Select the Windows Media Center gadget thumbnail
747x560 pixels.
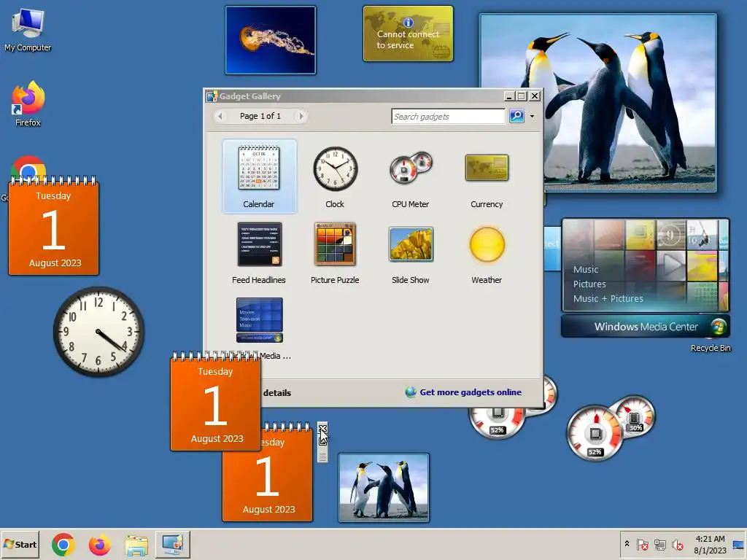point(259,320)
